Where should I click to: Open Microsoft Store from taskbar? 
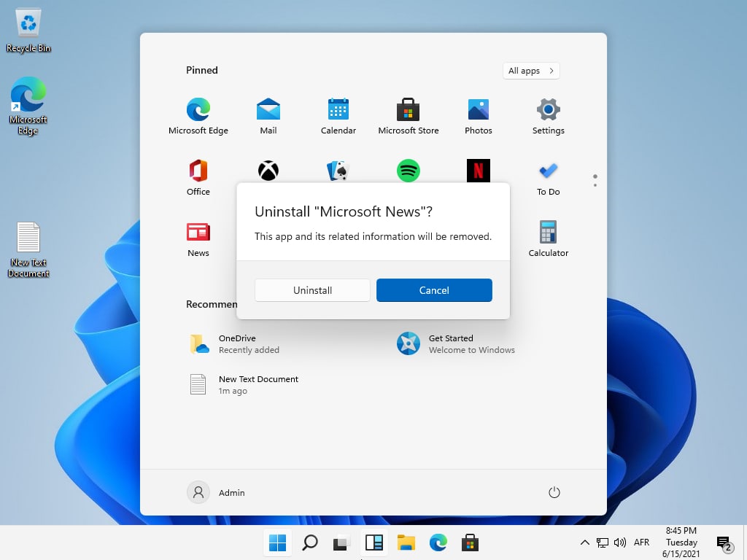[x=470, y=542]
